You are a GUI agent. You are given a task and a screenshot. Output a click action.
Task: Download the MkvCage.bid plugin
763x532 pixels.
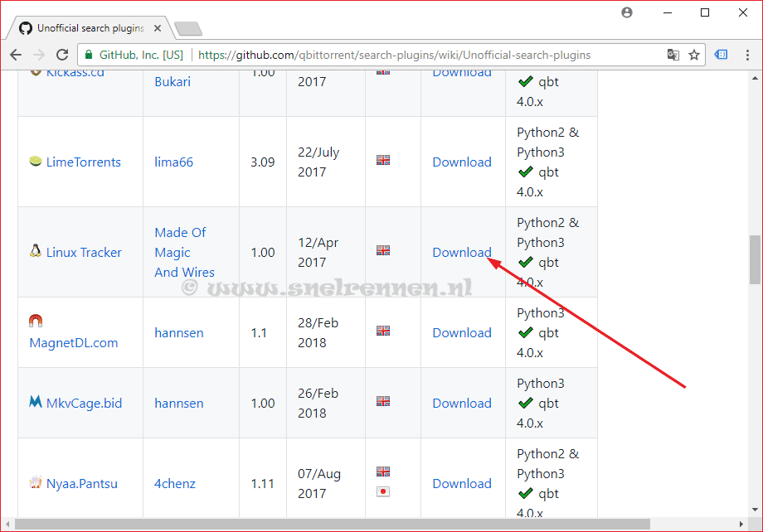tap(462, 403)
